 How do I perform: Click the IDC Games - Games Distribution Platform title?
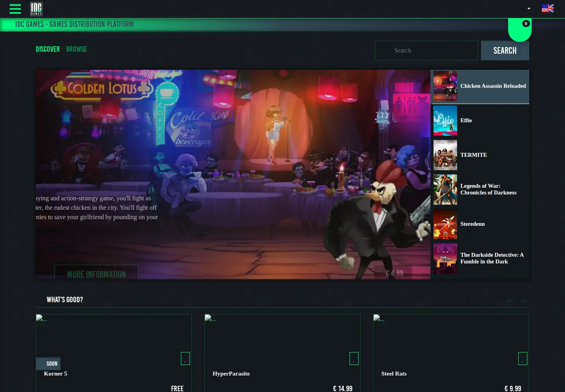click(x=75, y=25)
